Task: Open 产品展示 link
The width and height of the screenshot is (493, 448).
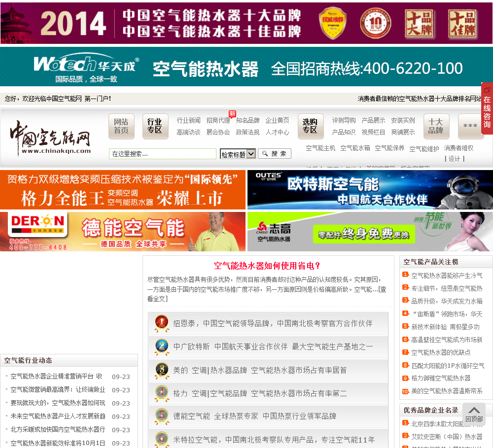Action: tap(374, 120)
